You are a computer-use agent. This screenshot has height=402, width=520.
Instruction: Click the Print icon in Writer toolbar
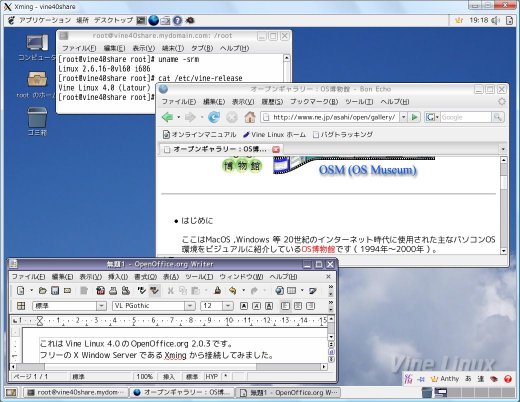(x=113, y=291)
